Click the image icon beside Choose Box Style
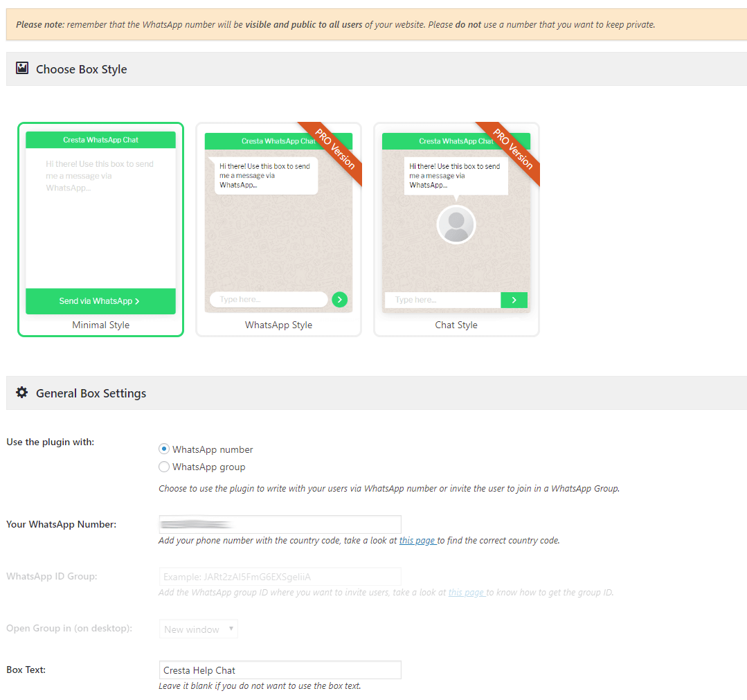The width and height of the screenshot is (747, 700). click(22, 68)
